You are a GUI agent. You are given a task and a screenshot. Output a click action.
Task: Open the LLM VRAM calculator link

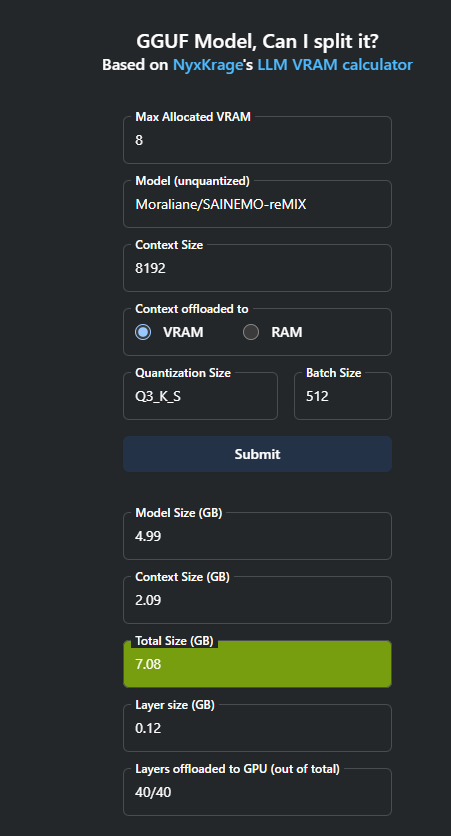click(x=335, y=65)
